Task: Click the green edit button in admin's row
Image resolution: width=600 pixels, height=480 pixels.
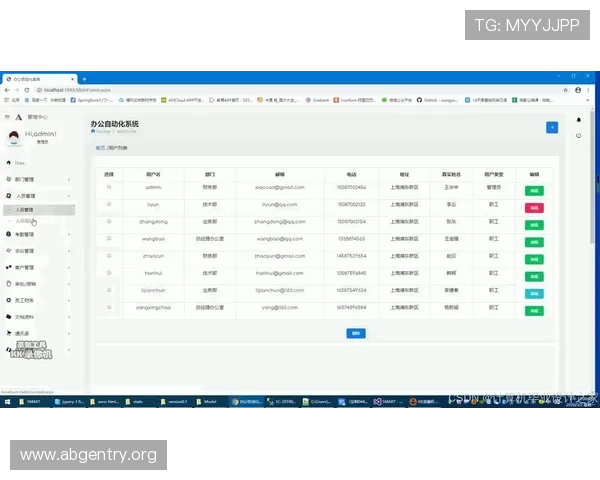Action: (x=534, y=189)
